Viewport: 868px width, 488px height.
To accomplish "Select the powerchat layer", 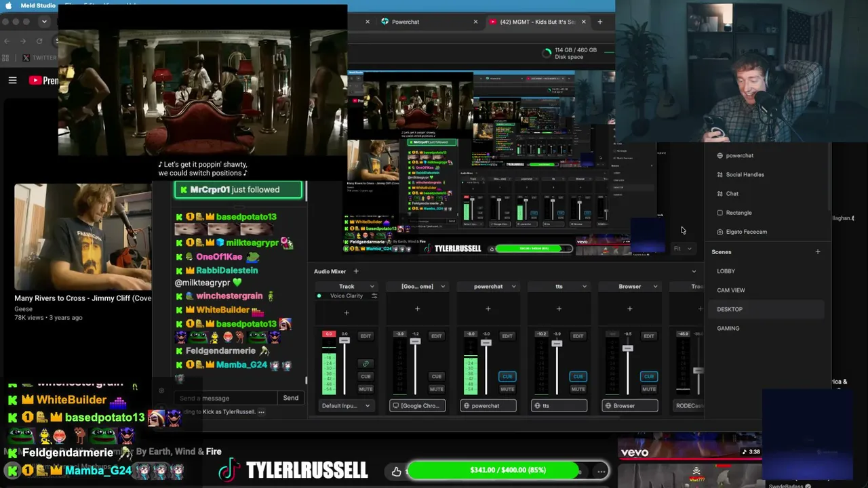I will (739, 156).
